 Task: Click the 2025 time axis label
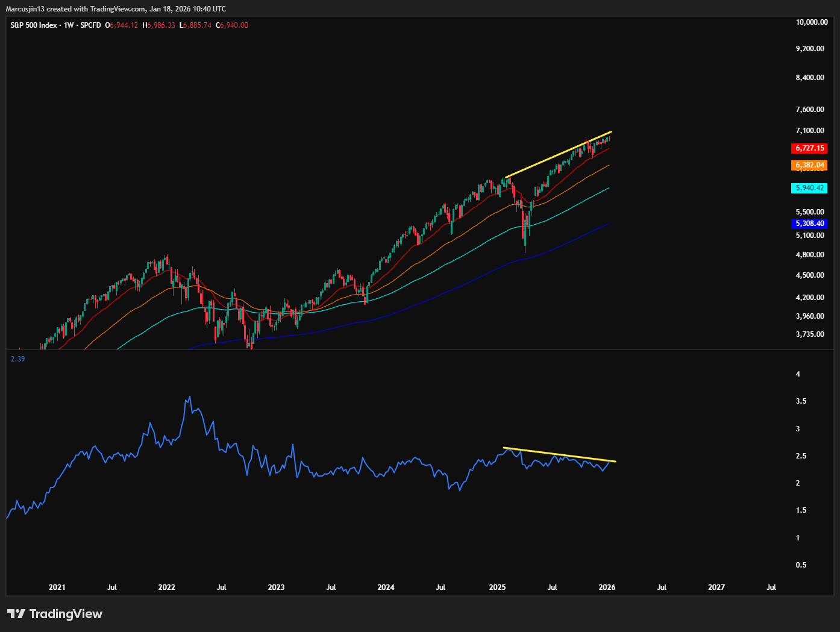coord(497,587)
